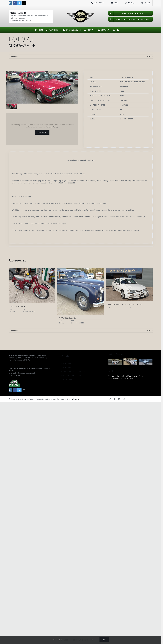Expand the About navigation dropdown

[89, 30]
